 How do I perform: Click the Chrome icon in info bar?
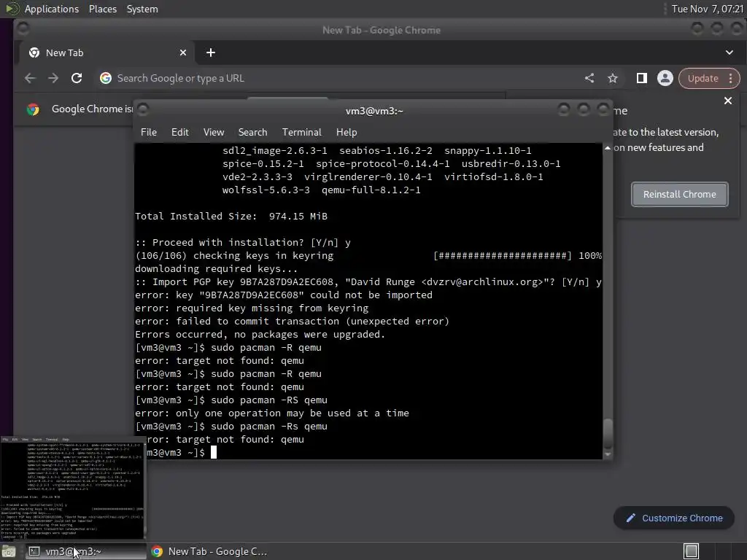(x=33, y=109)
